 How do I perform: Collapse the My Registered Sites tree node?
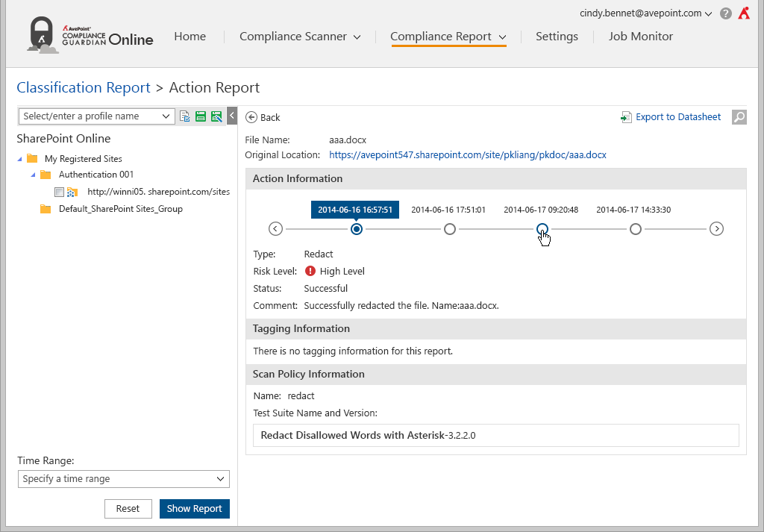(x=19, y=158)
